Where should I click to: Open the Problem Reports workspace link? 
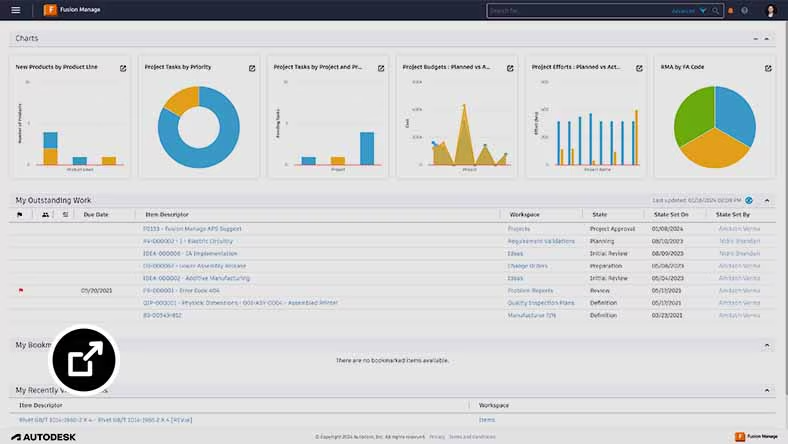(530, 291)
